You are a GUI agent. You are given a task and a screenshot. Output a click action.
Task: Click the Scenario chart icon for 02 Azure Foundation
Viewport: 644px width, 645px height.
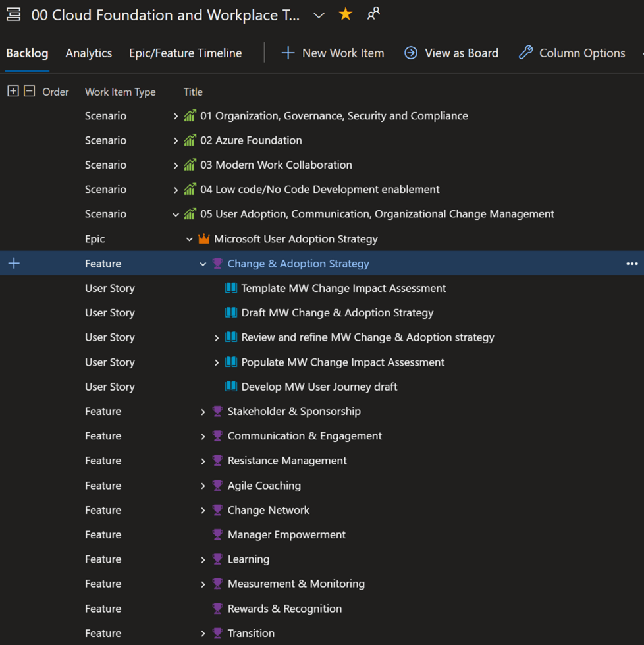click(x=189, y=140)
